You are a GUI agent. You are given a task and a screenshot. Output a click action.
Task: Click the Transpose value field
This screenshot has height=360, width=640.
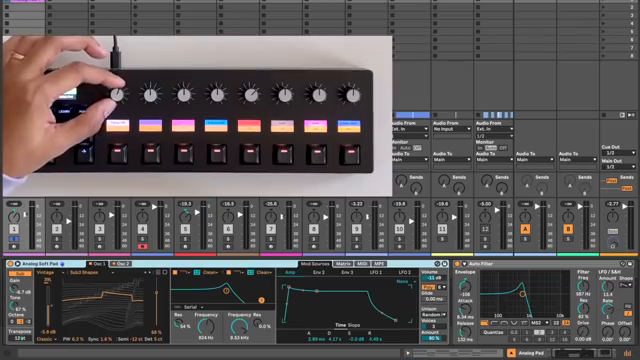click(x=20, y=338)
